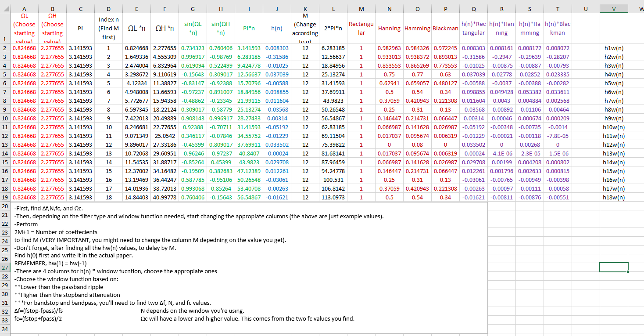The height and width of the screenshot is (336, 644).
Task: Click row 34's row number header
Action: [x=6, y=329]
